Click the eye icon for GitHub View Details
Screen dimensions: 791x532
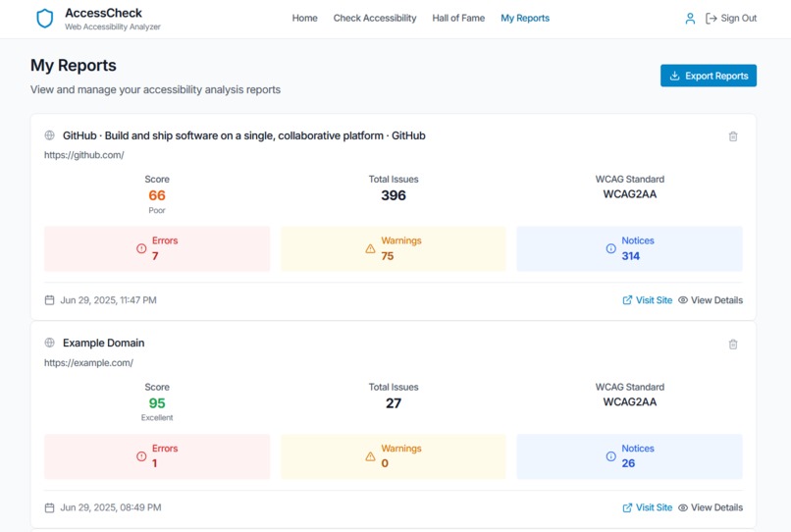[683, 300]
